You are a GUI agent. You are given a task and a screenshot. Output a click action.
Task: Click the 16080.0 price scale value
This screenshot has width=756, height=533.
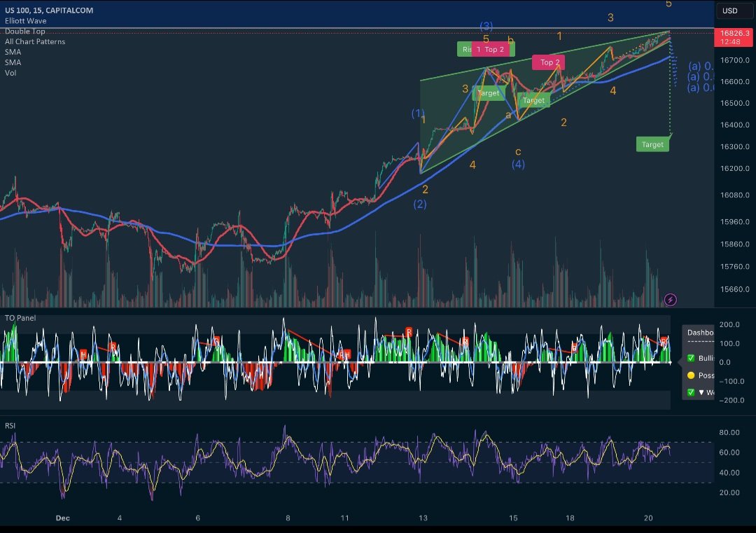[735, 195]
